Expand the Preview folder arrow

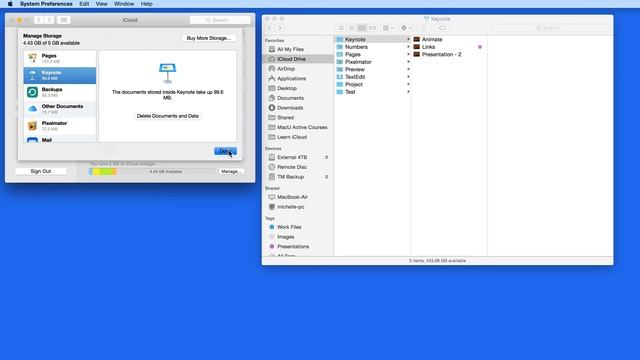(408, 69)
